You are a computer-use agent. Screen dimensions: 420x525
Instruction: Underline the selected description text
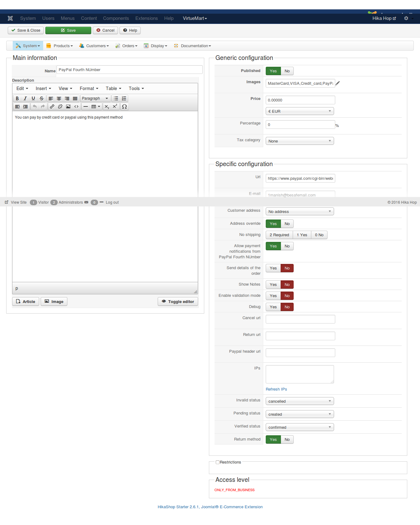(x=34, y=98)
